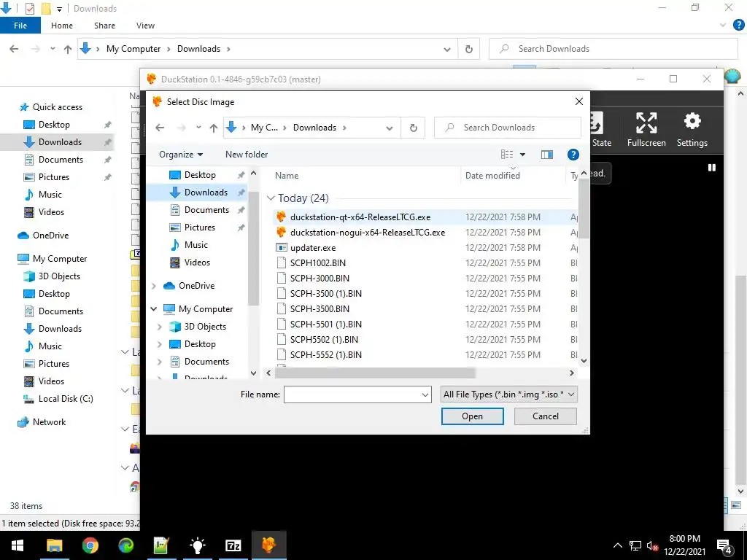Open file type filter combo box

(x=508, y=394)
